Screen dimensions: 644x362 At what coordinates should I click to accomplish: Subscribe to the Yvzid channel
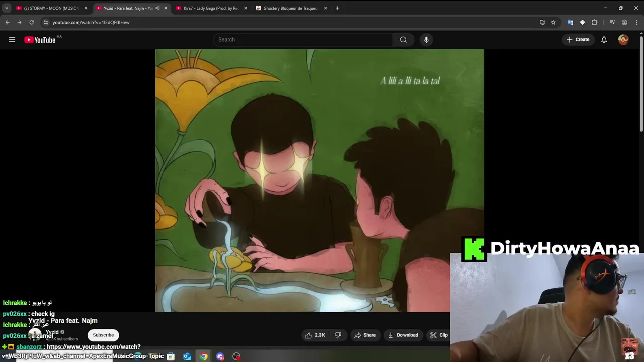(x=103, y=335)
